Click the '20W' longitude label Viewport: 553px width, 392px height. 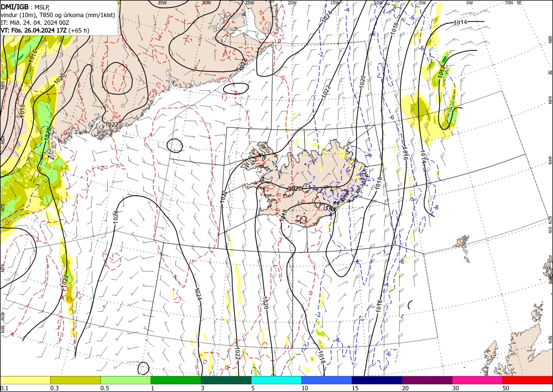coord(292,3)
